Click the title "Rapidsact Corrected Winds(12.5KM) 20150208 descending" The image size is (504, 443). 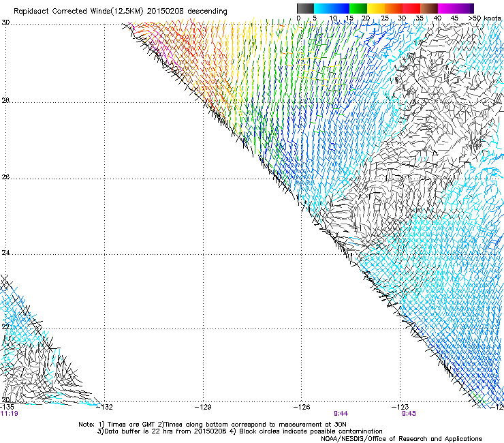click(121, 12)
